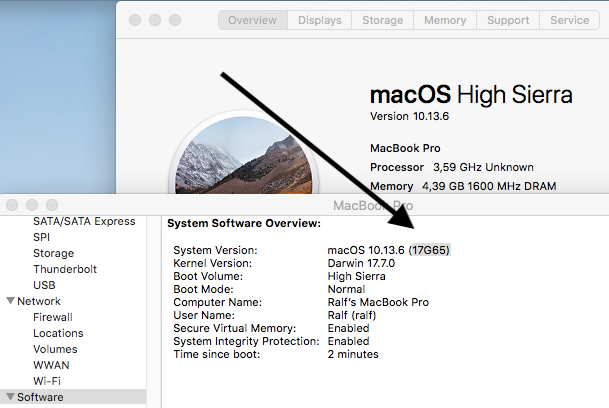Select Volumes in the sidebar
This screenshot has height=408, width=609.
(55, 349)
